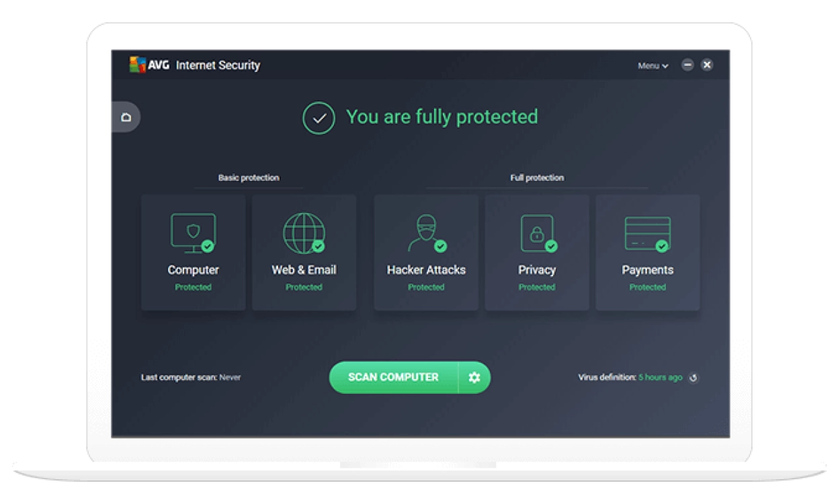Click the Computer Protected status text

point(193,288)
